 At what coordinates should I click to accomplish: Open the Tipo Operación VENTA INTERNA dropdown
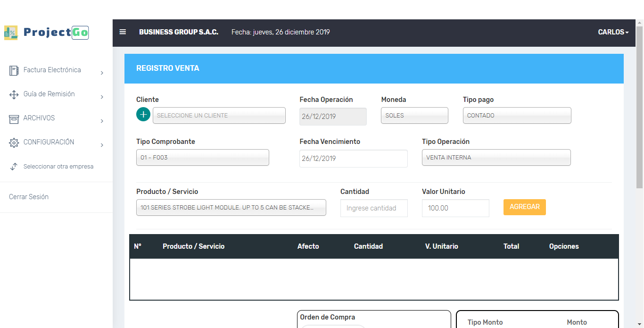click(x=496, y=158)
